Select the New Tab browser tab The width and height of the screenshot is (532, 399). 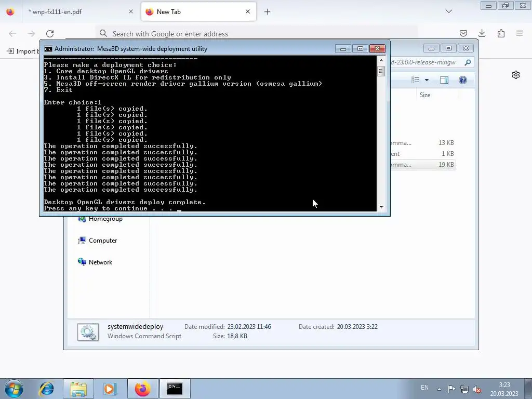pyautogui.click(x=198, y=12)
